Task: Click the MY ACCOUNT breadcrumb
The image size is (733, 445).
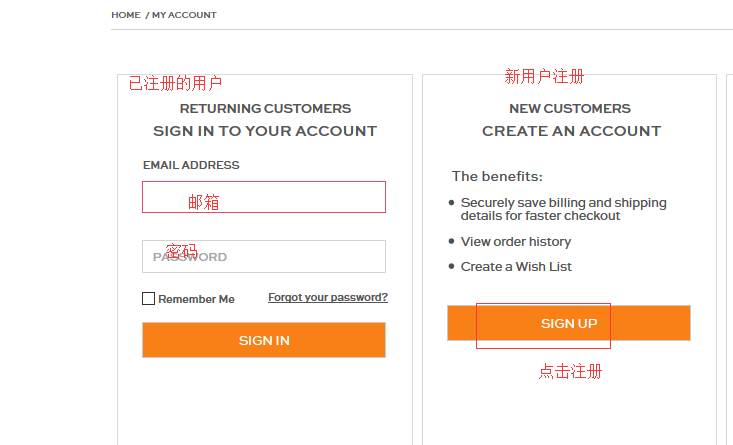Action: (x=184, y=15)
